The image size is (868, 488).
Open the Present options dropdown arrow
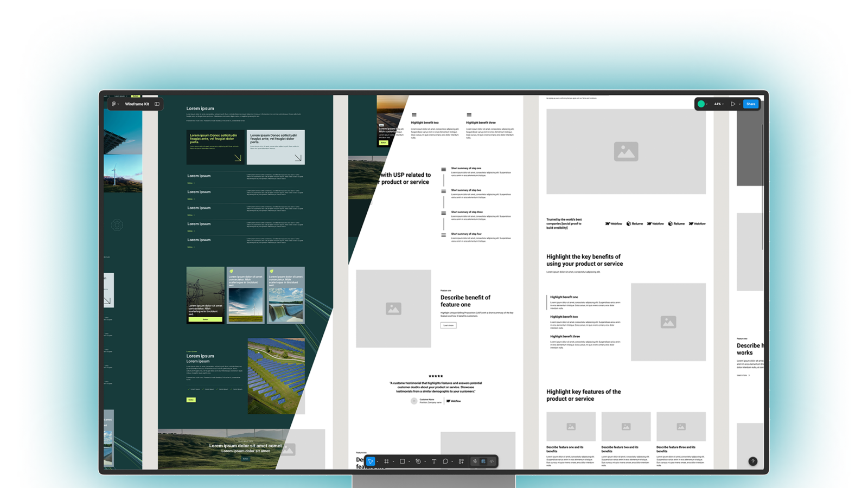click(739, 104)
